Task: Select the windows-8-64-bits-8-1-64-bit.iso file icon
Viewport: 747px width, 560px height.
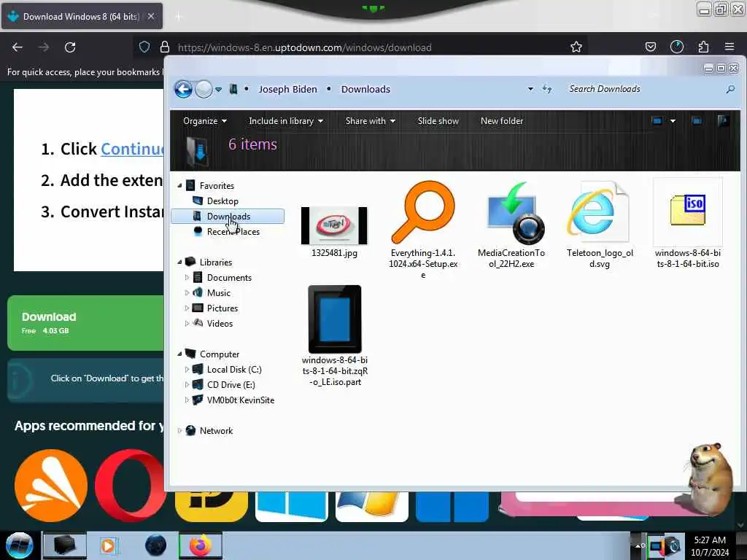Action: (688, 212)
